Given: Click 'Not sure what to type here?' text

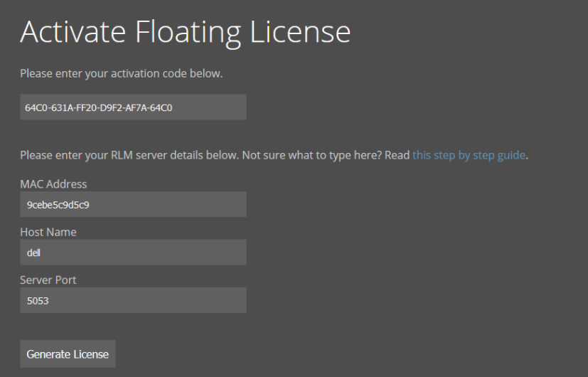Looking at the screenshot, I should 312,155.
